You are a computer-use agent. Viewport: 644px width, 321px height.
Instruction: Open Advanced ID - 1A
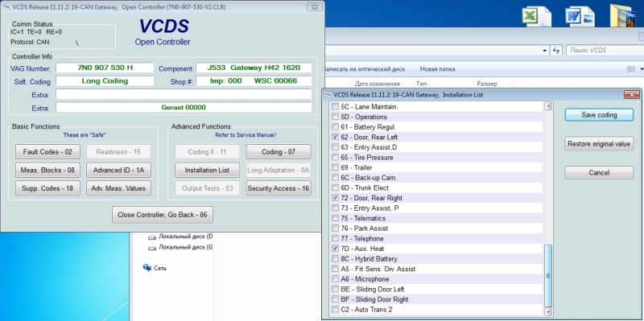118,170
